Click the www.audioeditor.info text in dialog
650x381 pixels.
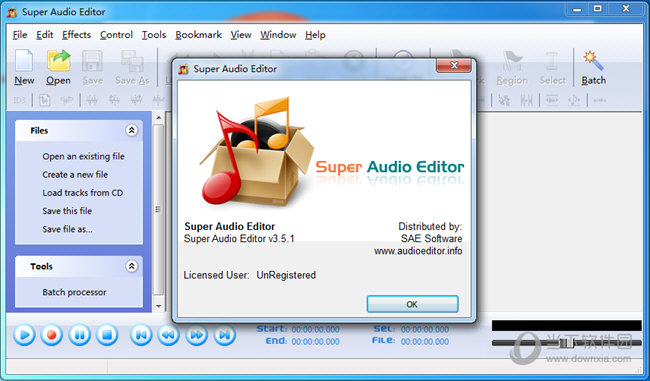418,251
